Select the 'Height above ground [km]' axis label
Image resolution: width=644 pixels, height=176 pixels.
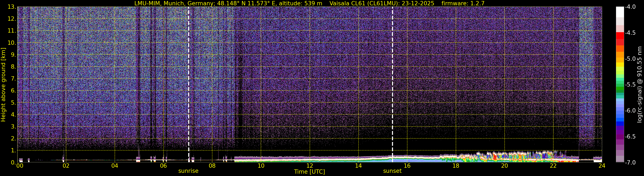click(x=3, y=85)
